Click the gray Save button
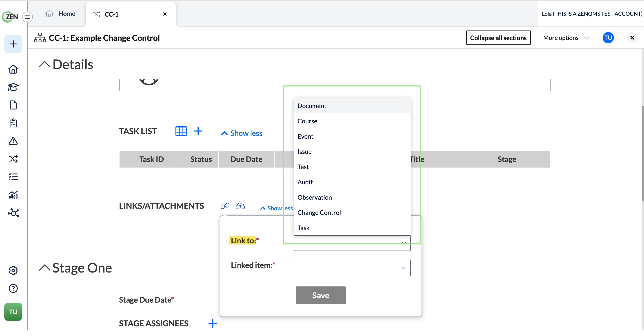The height and width of the screenshot is (336, 644). 320,295
